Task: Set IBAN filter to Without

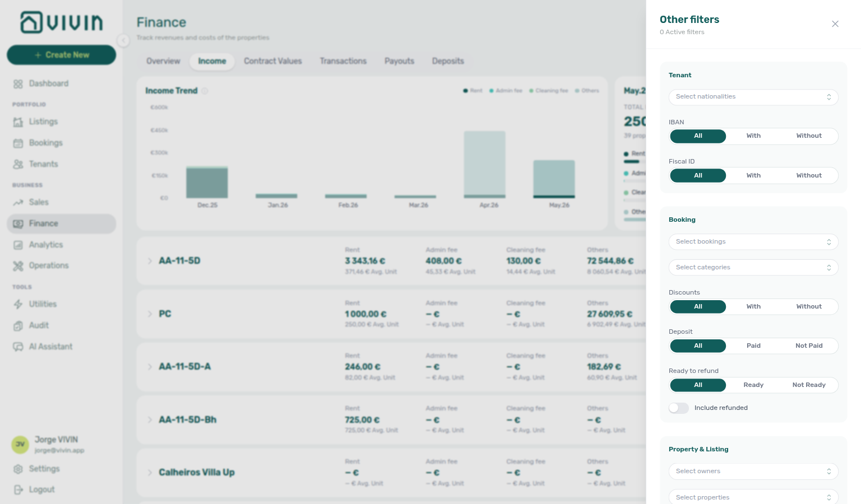Action: (x=809, y=136)
